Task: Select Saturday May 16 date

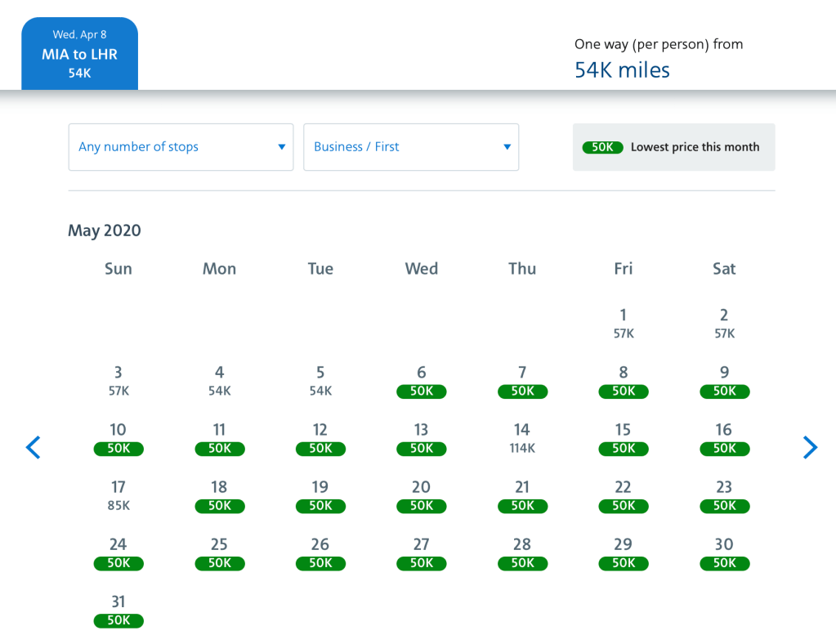Action: coord(724,438)
